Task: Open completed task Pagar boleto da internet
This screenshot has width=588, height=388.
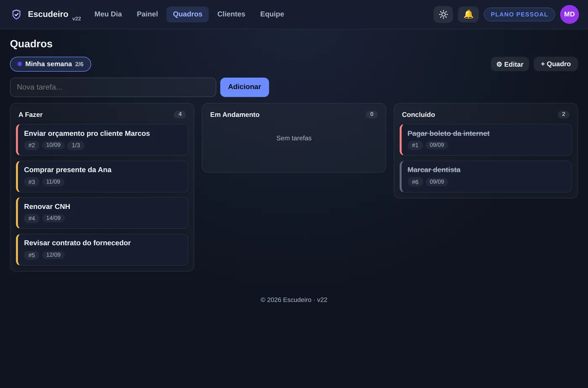Action: click(x=486, y=140)
